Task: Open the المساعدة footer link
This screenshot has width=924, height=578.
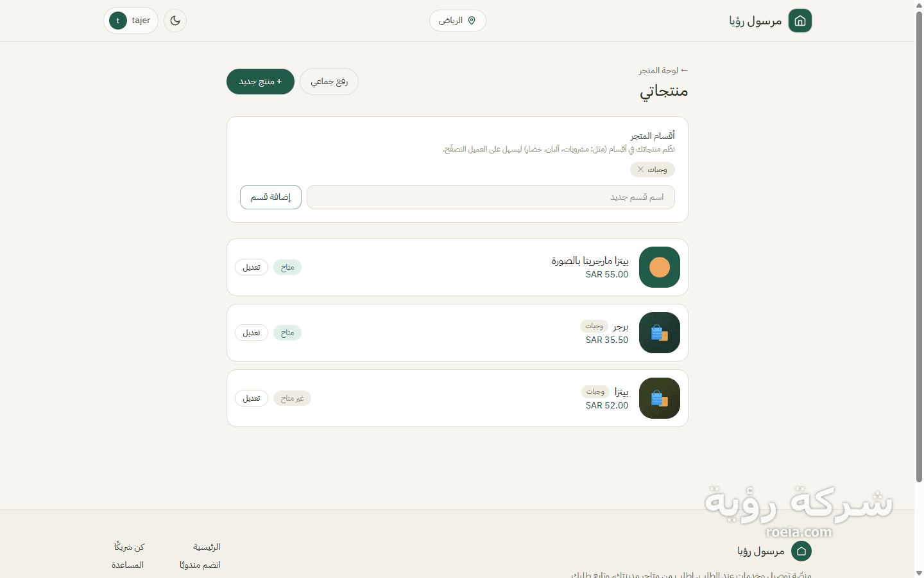Action: (128, 565)
